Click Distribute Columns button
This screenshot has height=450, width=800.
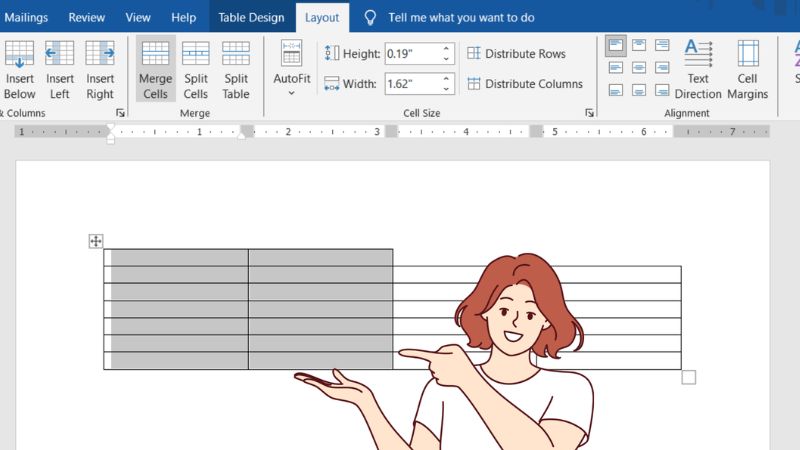(524, 84)
